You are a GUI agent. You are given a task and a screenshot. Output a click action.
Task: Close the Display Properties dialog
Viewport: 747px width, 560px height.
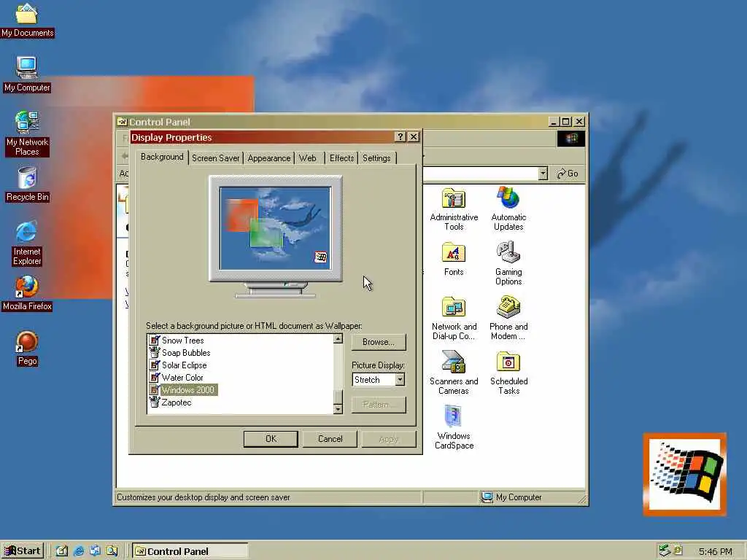(x=414, y=137)
